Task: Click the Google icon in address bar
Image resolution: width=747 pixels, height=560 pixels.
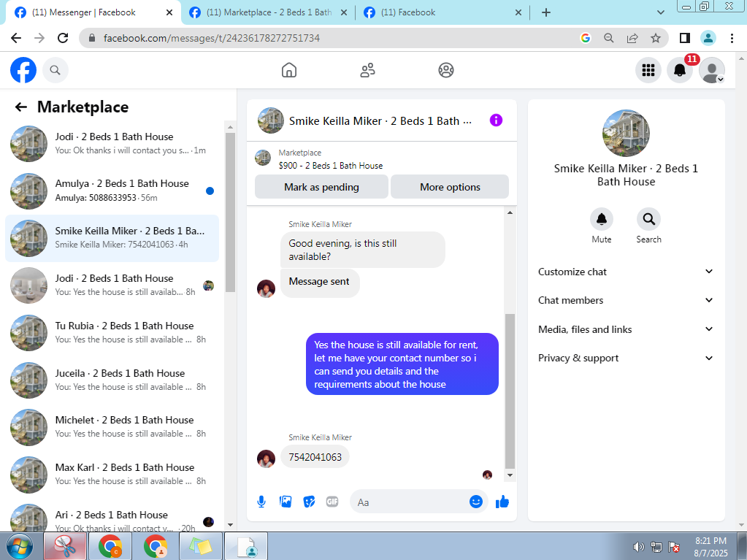Action: pyautogui.click(x=586, y=38)
